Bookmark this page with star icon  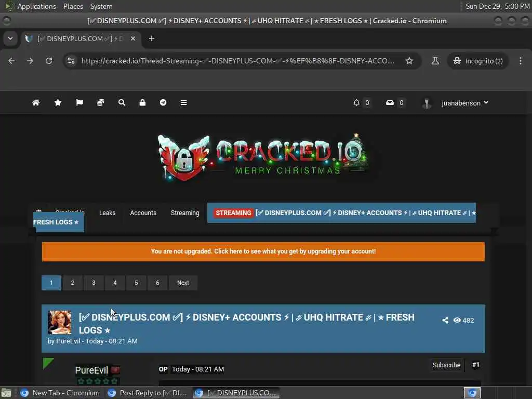coord(409,61)
